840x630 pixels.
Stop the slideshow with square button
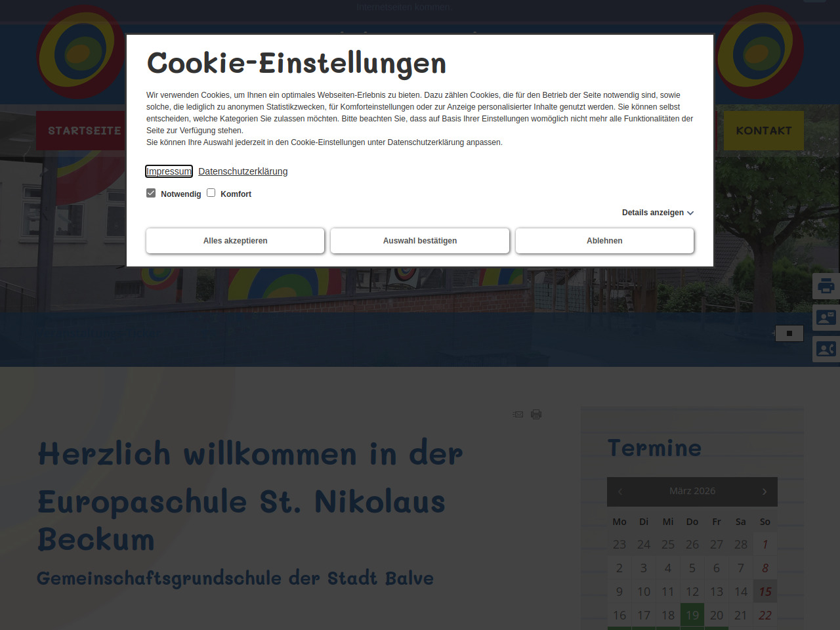point(789,333)
